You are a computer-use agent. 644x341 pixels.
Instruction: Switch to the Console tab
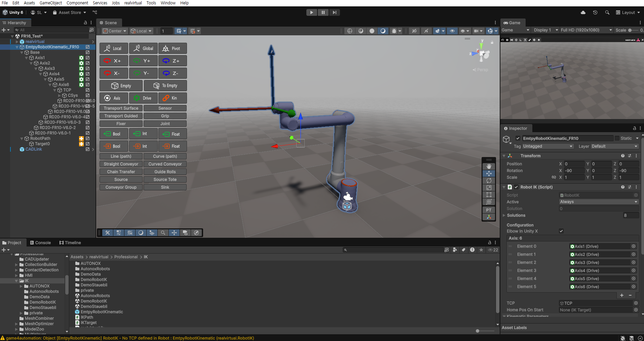tap(40, 243)
